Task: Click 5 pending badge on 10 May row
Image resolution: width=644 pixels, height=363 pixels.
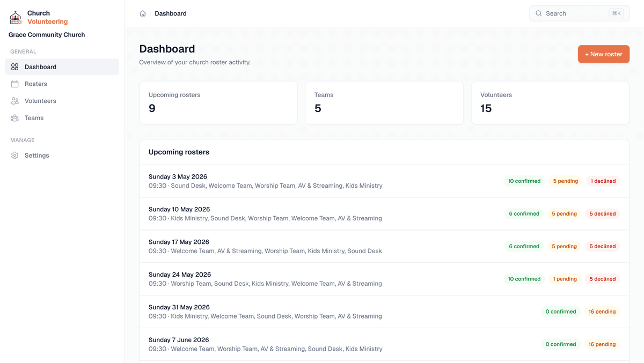Action: click(x=565, y=214)
